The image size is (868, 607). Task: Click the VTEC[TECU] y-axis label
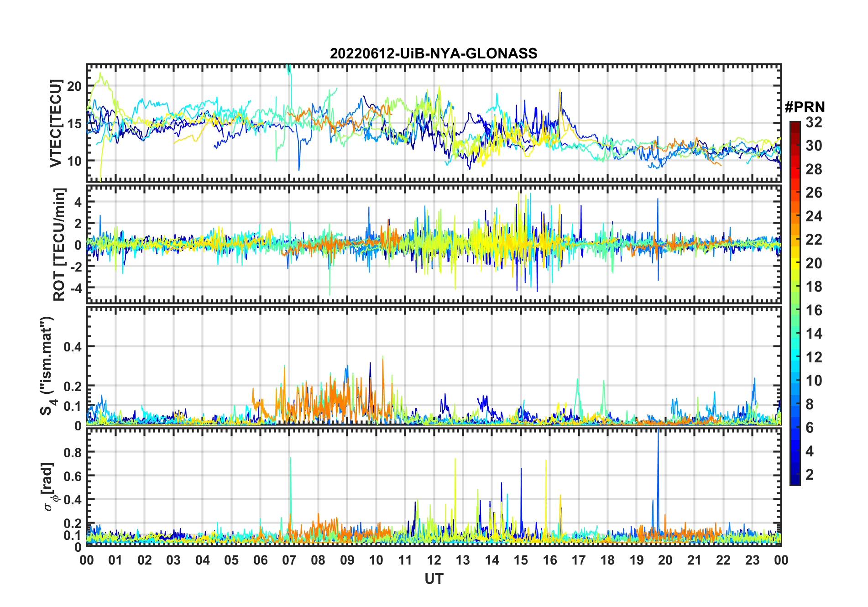[x=56, y=123]
